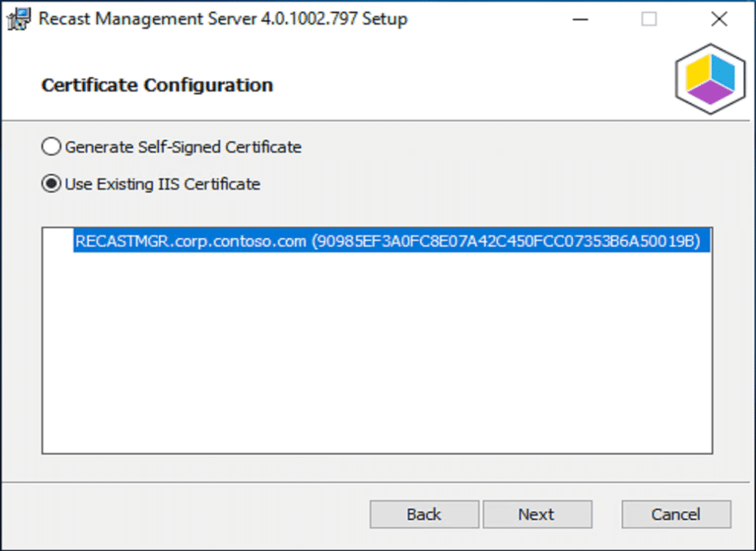This screenshot has height=551, width=756.
Task: Select the Use Existing IIS Certificate radio button
Action: 51,184
